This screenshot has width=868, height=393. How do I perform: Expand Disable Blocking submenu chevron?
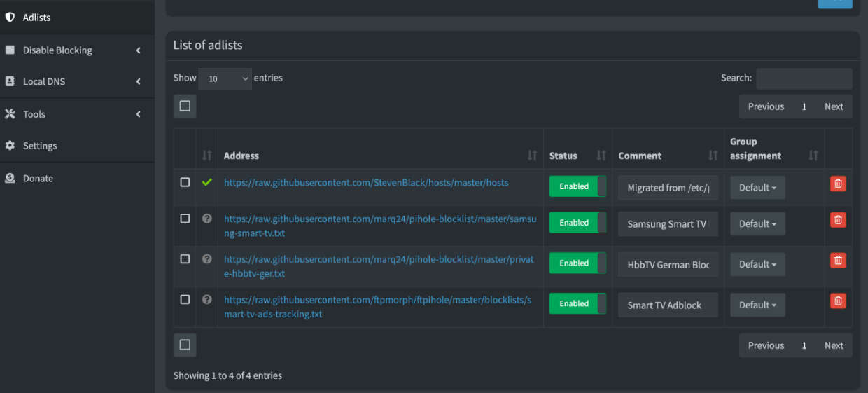click(x=139, y=50)
